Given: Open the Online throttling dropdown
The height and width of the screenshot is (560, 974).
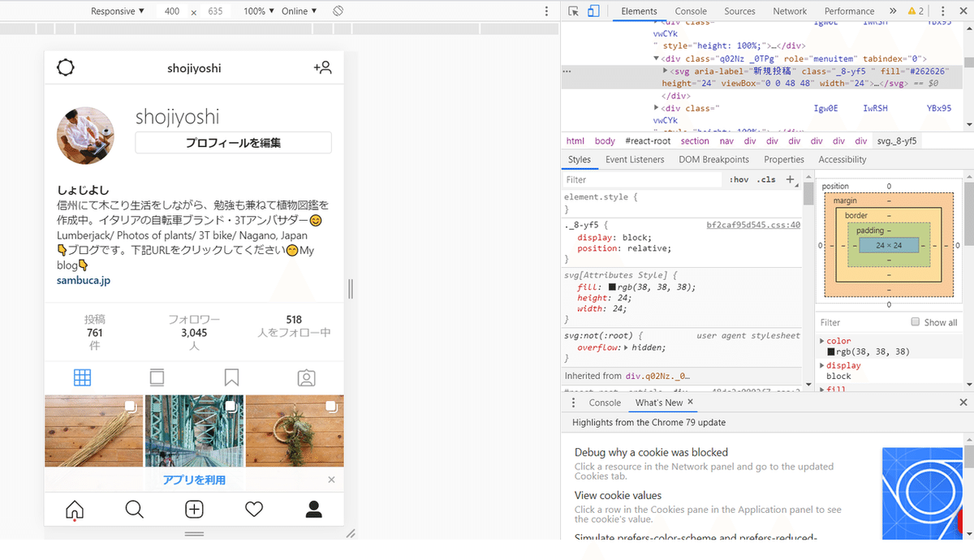Looking at the screenshot, I should (300, 11).
